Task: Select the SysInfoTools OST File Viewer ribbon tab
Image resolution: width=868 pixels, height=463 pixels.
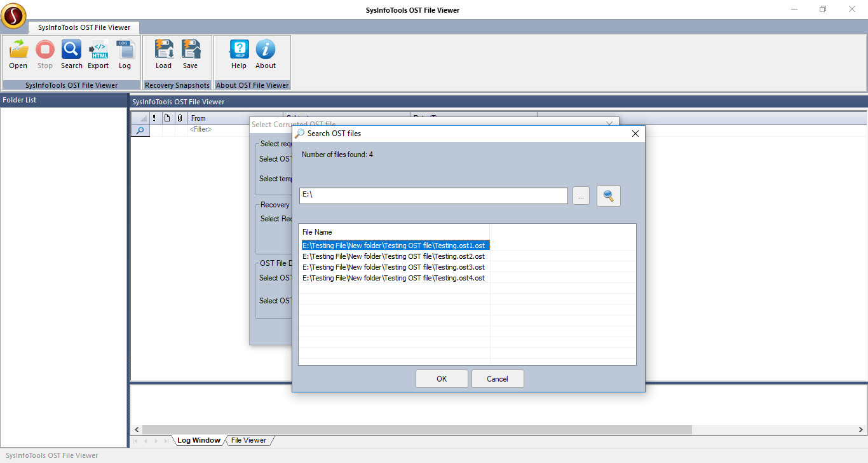Action: click(84, 27)
